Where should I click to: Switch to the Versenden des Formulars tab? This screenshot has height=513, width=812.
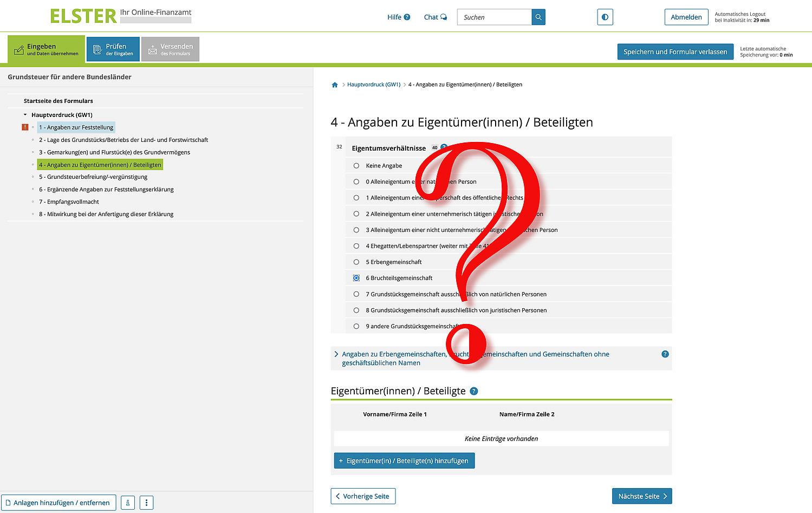point(170,49)
